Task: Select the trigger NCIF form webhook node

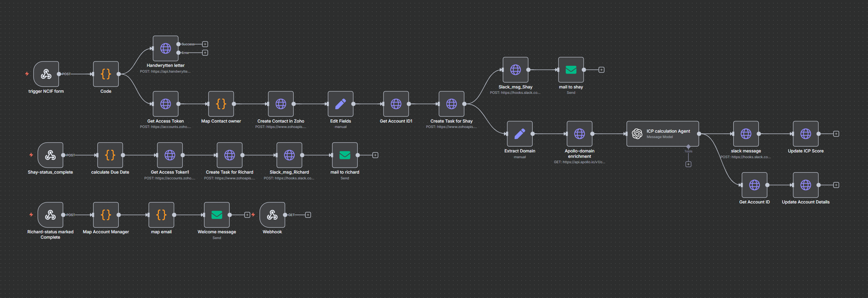Action: (46, 74)
